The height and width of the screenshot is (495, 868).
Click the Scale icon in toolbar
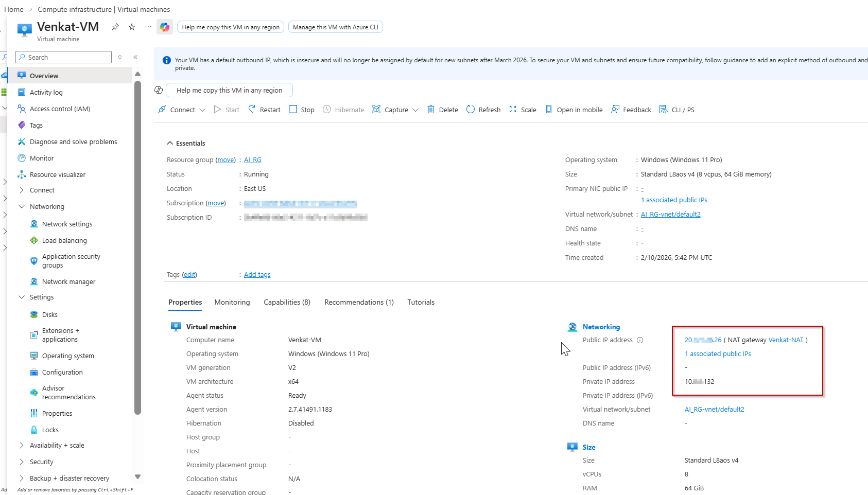click(513, 109)
